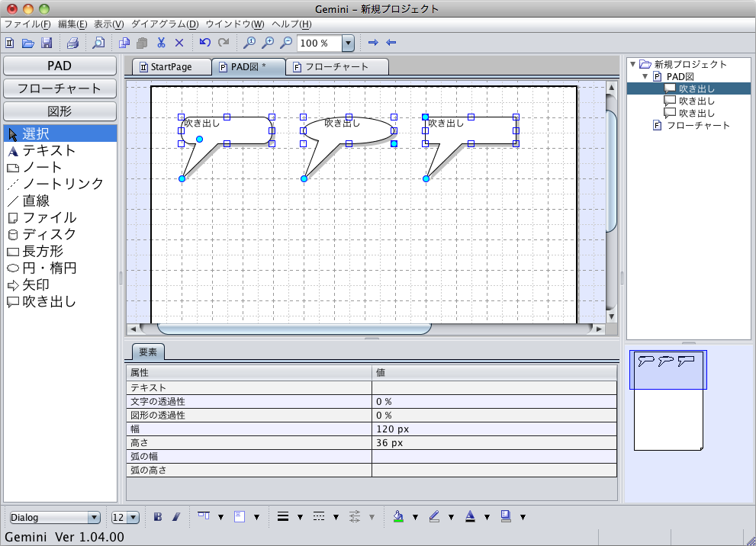The image size is (756, 546).
Task: Select the 吹き出し balloon tool
Action: 60,302
